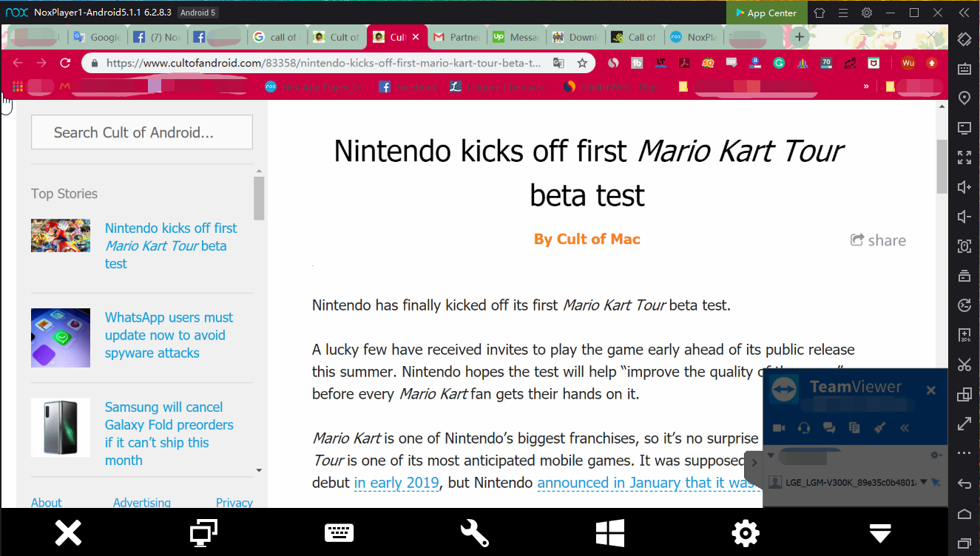Open My Computer screen icon in Nox sidebar
980x556 pixels.
pos(964,128)
